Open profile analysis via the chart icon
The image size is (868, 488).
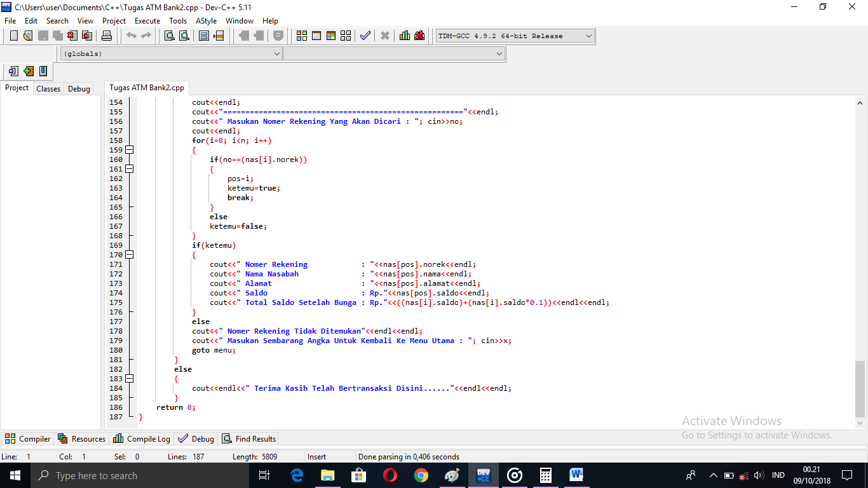coord(404,36)
